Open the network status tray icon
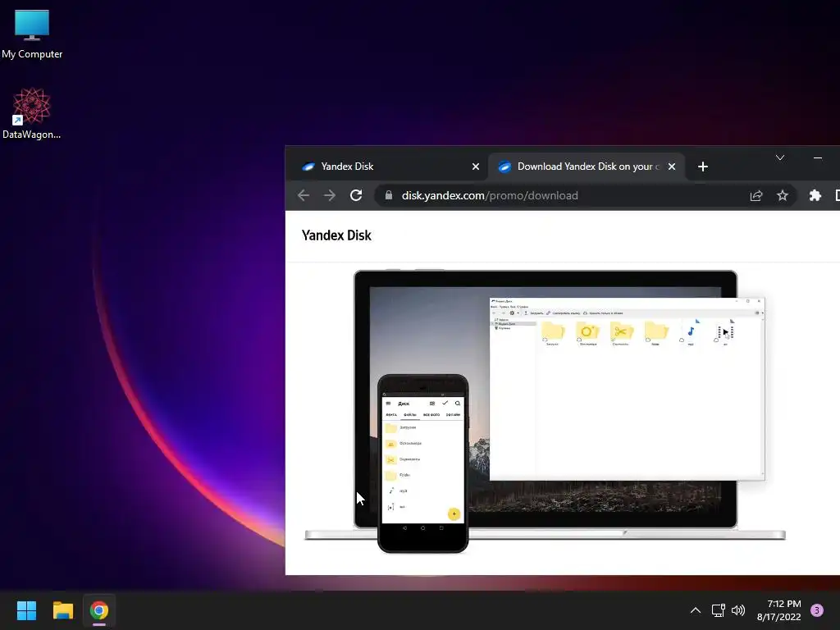The height and width of the screenshot is (630, 840). [719, 610]
